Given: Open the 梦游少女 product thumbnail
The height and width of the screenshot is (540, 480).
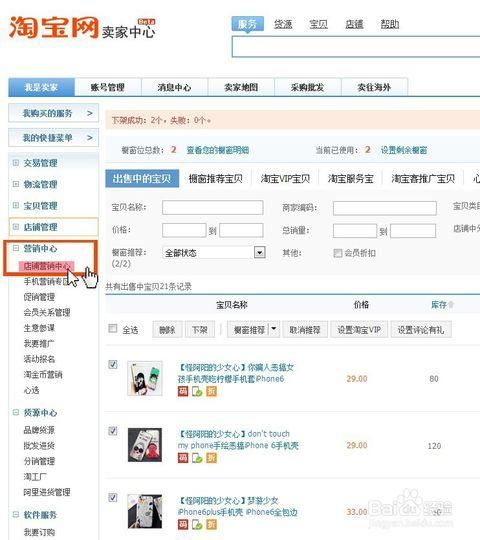Looking at the screenshot, I should coord(145,511).
